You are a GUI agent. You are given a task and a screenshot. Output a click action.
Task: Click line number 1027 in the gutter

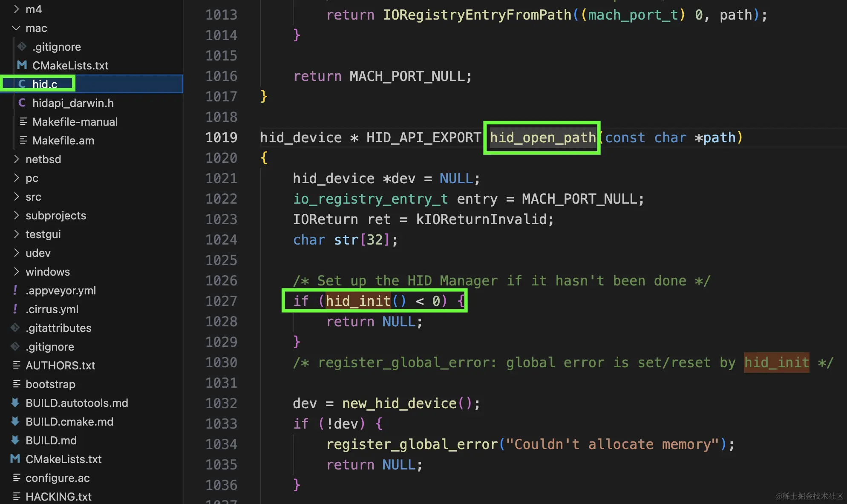pyautogui.click(x=221, y=301)
